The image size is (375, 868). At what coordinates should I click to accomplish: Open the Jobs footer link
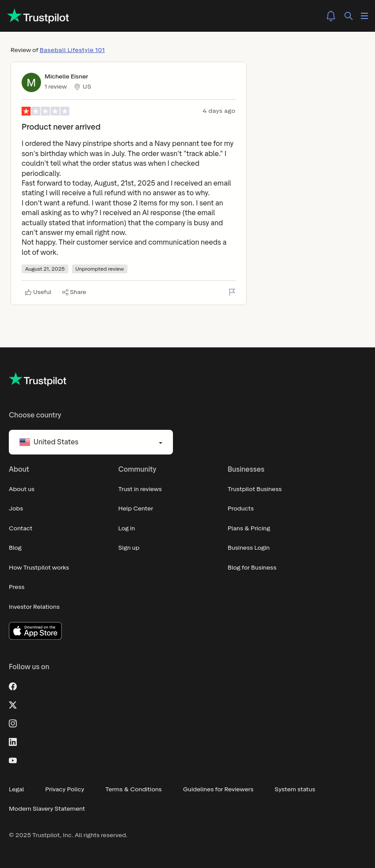[x=16, y=509]
